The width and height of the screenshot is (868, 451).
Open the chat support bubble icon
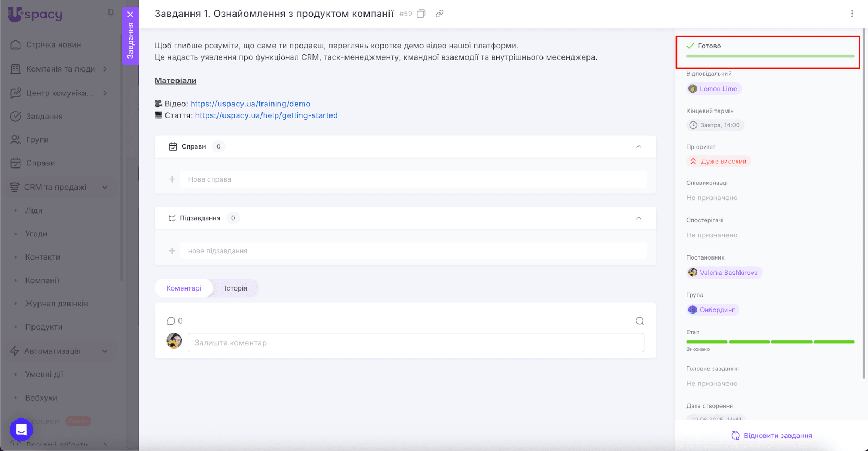point(21,430)
